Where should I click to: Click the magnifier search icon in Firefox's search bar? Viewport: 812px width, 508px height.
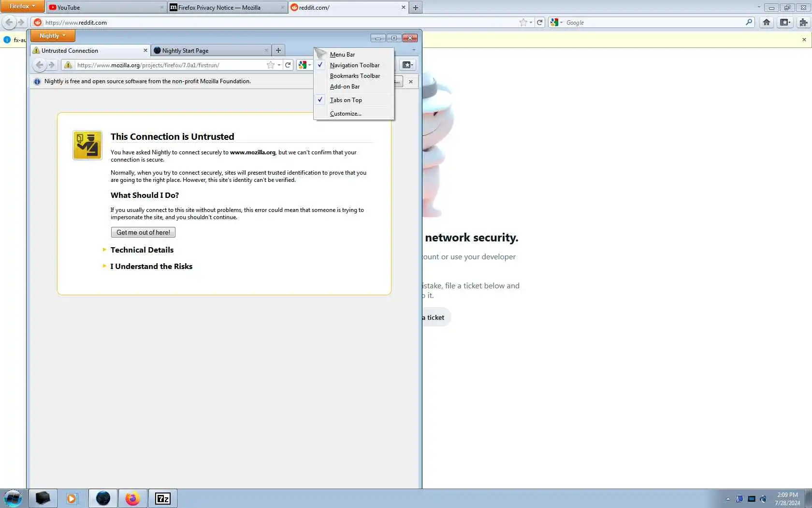pyautogui.click(x=749, y=22)
